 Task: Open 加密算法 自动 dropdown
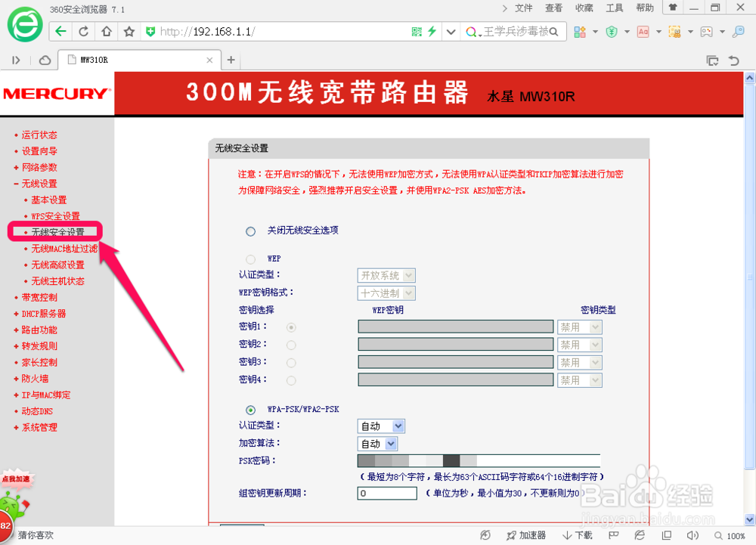377,444
